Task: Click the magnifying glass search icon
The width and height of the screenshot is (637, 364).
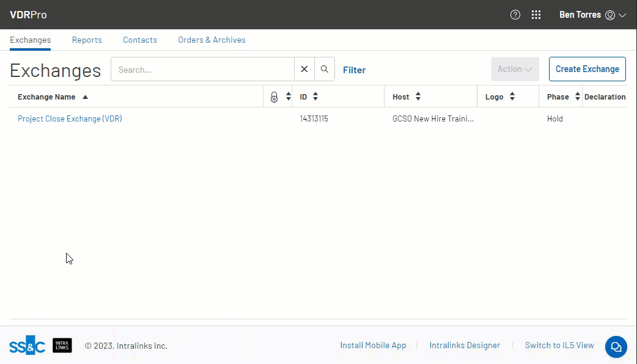Action: (325, 70)
